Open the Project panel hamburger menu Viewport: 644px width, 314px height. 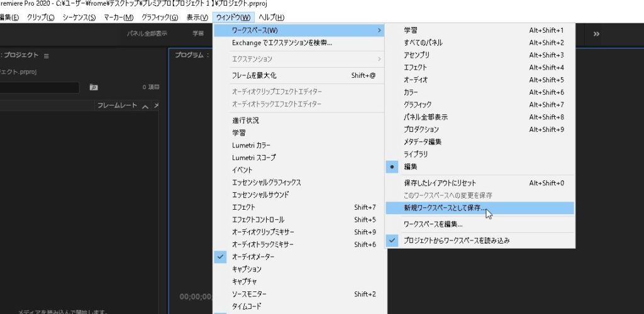(46, 55)
